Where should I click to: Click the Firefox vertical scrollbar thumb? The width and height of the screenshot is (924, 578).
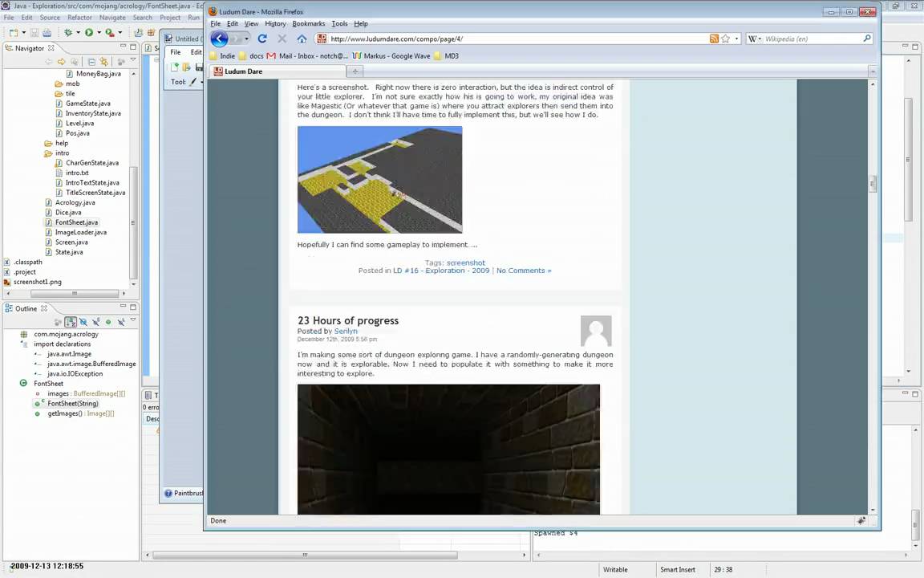point(873,184)
